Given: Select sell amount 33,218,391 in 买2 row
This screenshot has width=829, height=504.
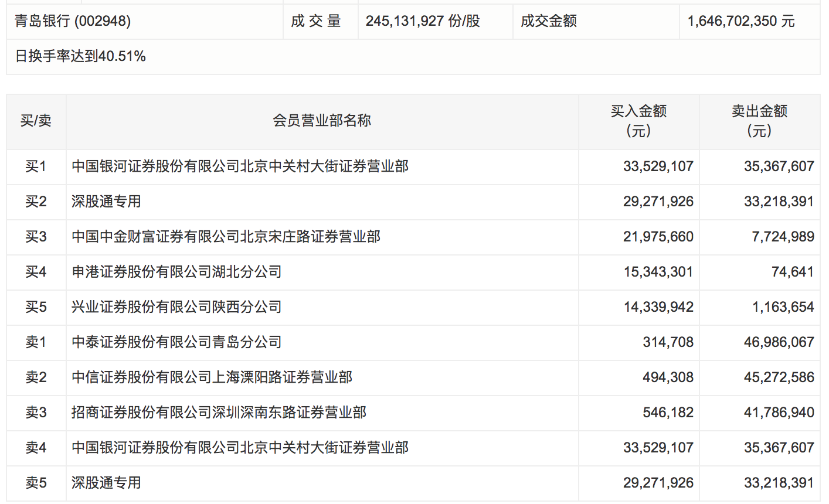Looking at the screenshot, I should point(779,202).
